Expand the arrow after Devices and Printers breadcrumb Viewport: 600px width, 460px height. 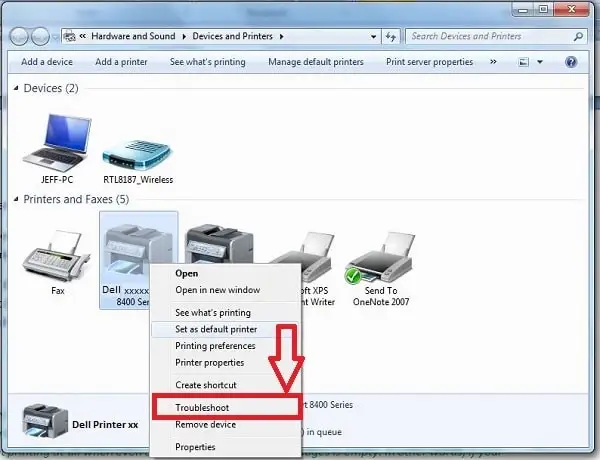[x=282, y=36]
